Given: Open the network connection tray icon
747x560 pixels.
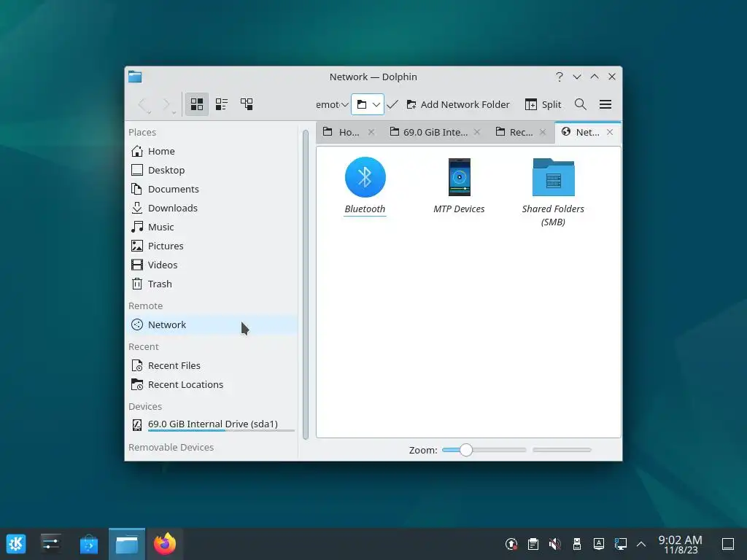Looking at the screenshot, I should click(x=620, y=544).
